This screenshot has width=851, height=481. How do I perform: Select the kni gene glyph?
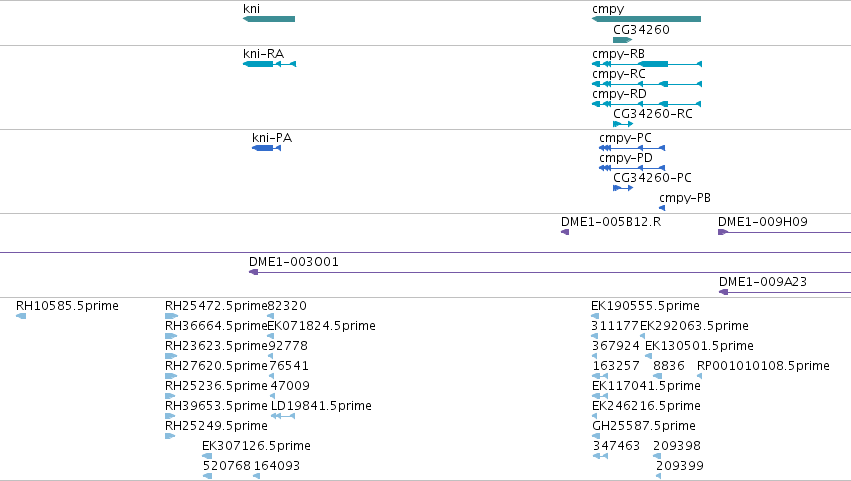coord(269,19)
